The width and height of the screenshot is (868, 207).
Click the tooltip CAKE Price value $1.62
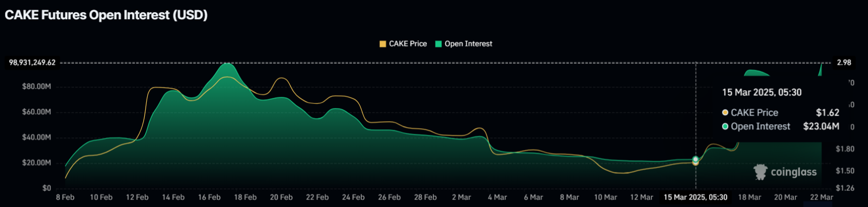point(828,113)
